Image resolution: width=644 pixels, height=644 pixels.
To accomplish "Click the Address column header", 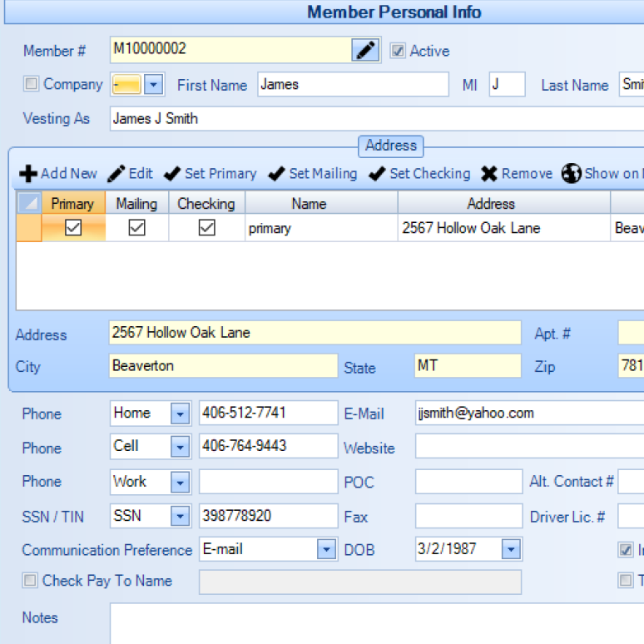I will (491, 204).
